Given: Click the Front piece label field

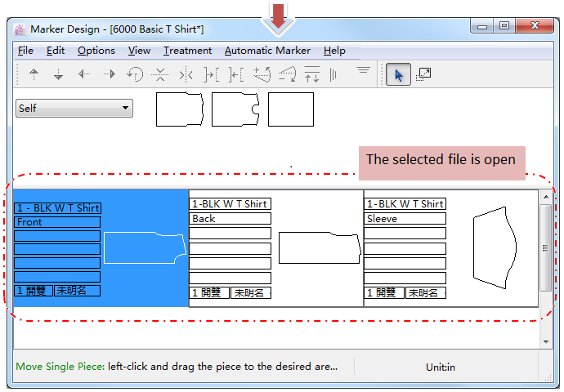Looking at the screenshot, I should (x=57, y=222).
